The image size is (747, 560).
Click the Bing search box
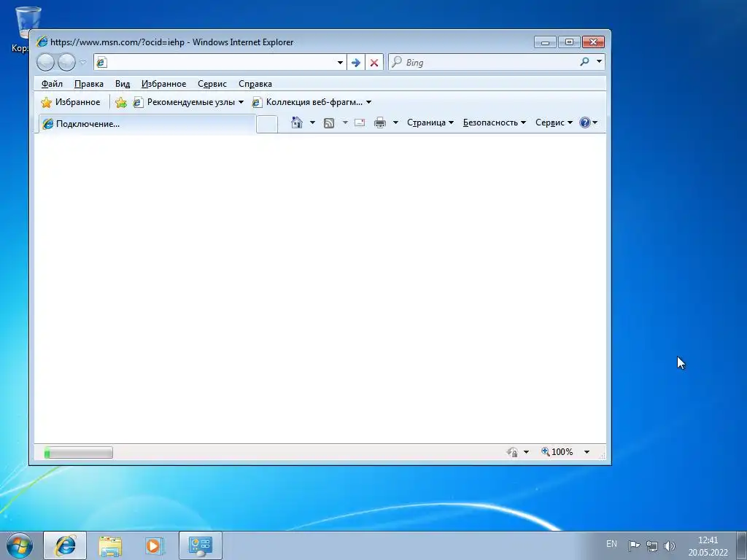484,63
